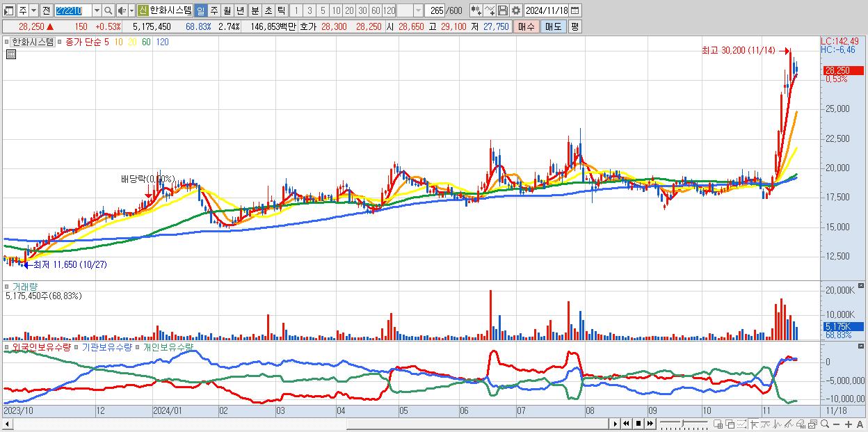Click the A text size icon

tap(860, 424)
